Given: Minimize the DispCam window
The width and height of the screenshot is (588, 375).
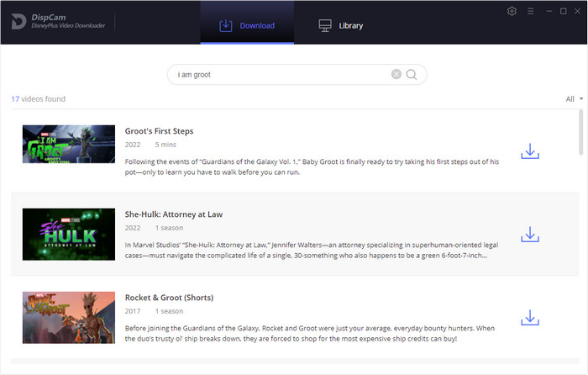Looking at the screenshot, I should [x=549, y=11].
